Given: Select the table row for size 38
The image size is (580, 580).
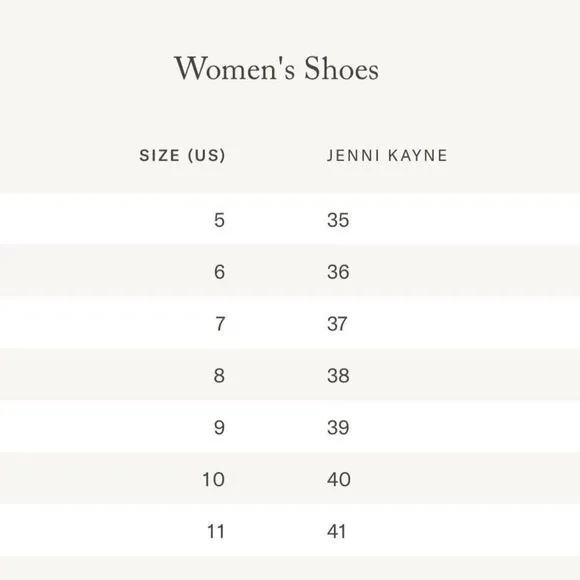Looking at the screenshot, I should [290, 374].
